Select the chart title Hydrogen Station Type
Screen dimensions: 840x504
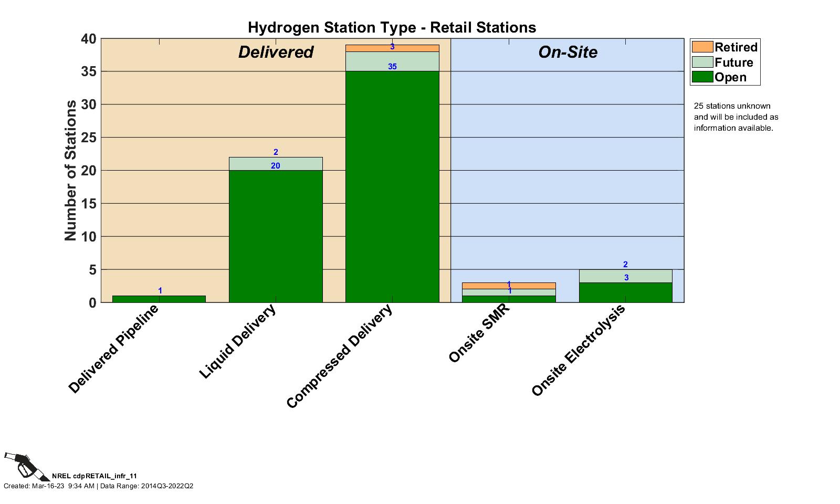[x=392, y=27]
